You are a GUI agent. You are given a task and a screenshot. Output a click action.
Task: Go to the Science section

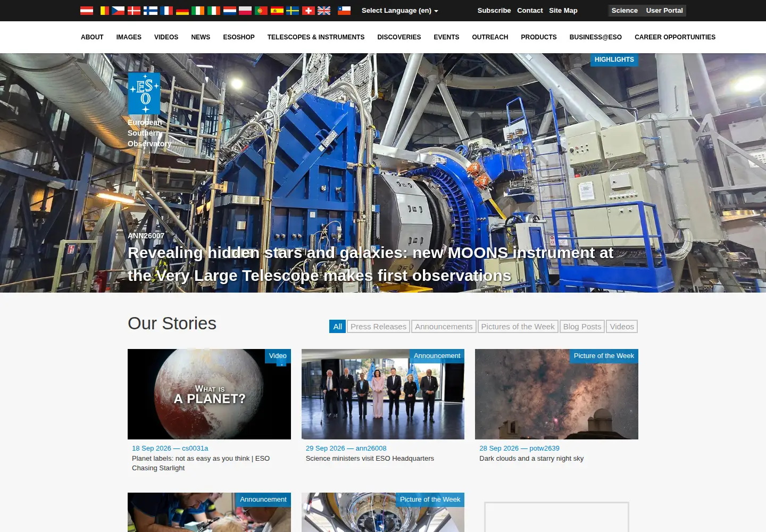tap(625, 11)
